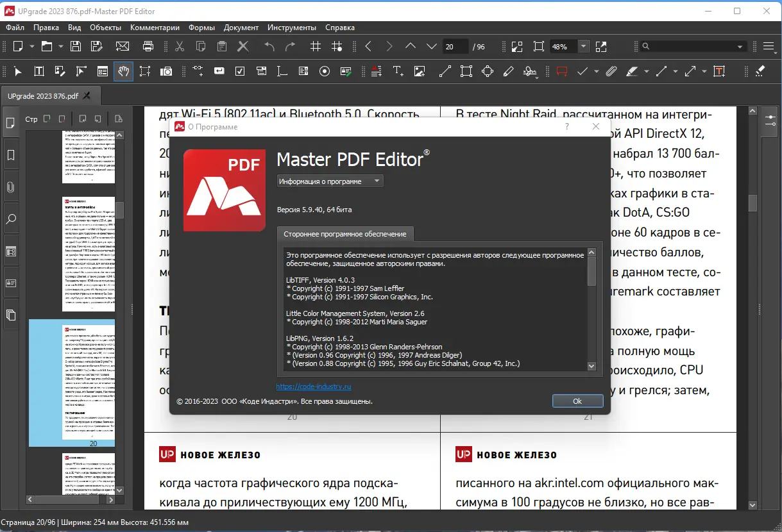Screen dimensions: 782x532
Task: Add a check box form field
Action: [x=240, y=71]
